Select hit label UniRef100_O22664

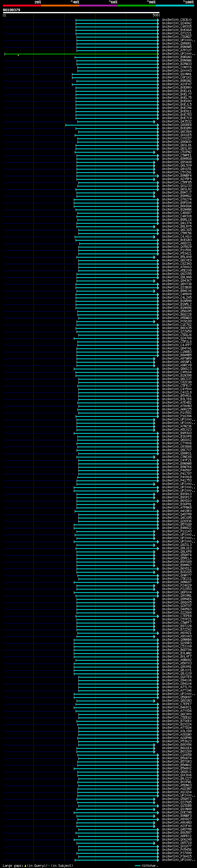177,613
